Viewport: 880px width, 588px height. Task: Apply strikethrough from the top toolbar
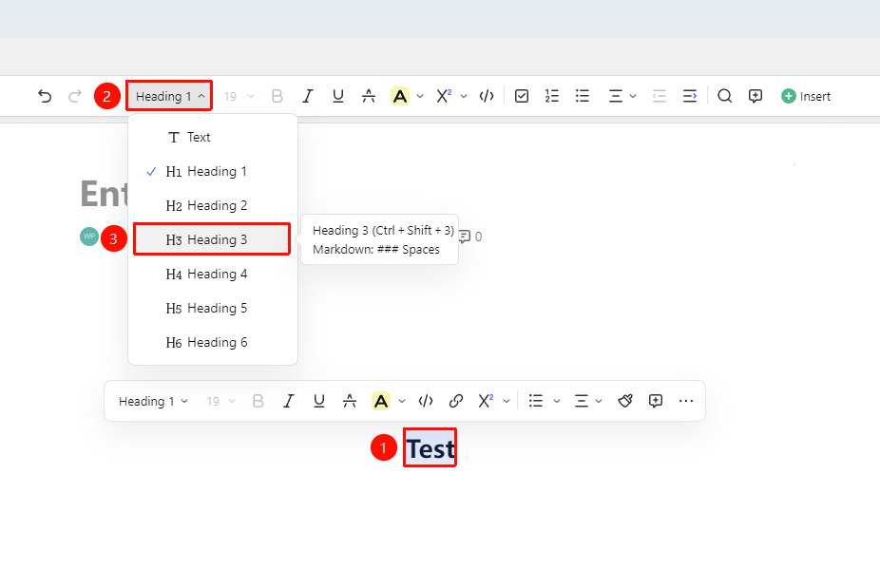369,97
